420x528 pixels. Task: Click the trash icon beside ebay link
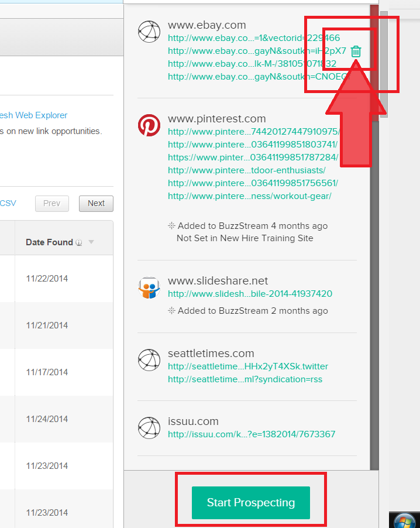click(x=356, y=52)
